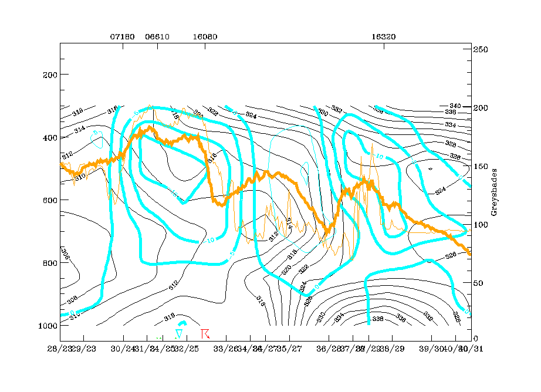Viewport: 541px width, 392px height.
Task: Select the 306 contour label near left edge
Action: point(65,256)
